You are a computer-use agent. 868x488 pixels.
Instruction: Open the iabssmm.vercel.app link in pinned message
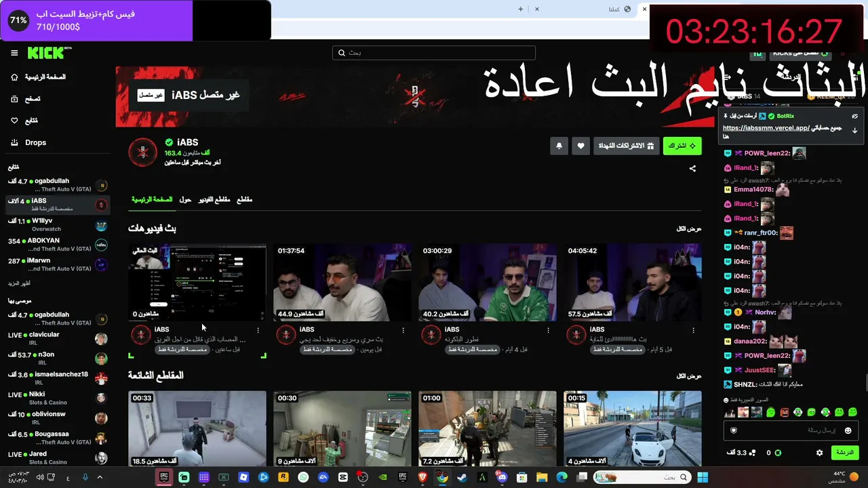766,128
